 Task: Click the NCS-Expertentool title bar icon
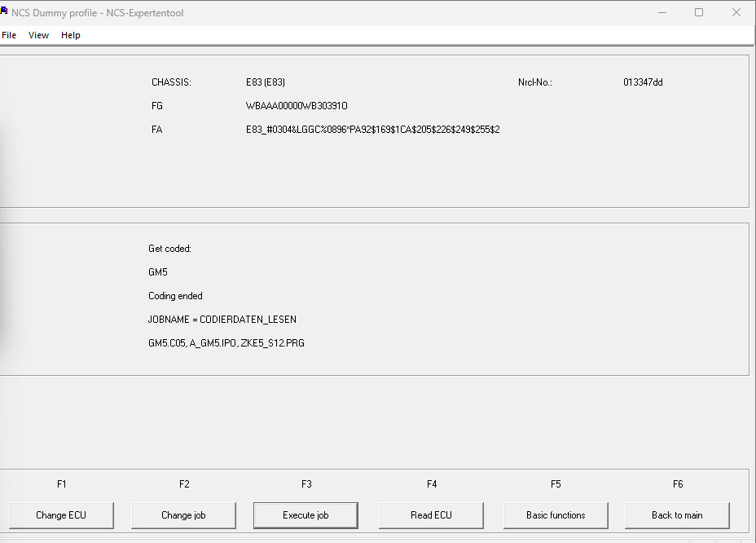coord(4,11)
